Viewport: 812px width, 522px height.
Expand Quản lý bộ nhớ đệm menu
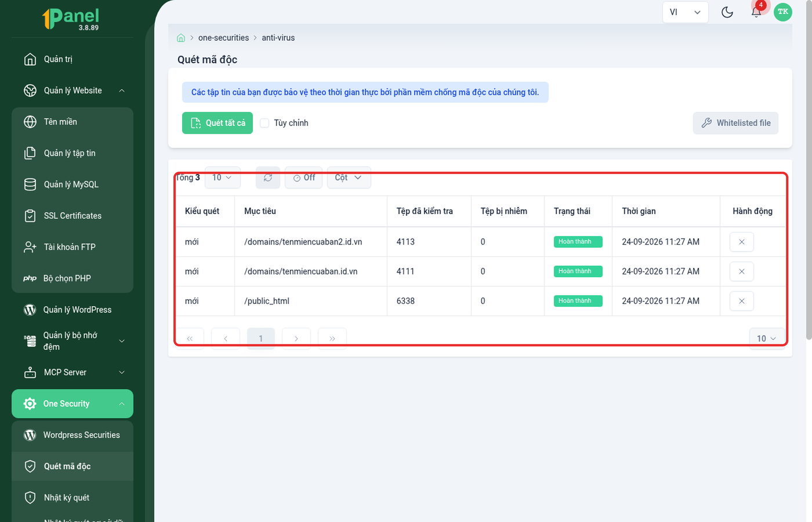point(72,341)
